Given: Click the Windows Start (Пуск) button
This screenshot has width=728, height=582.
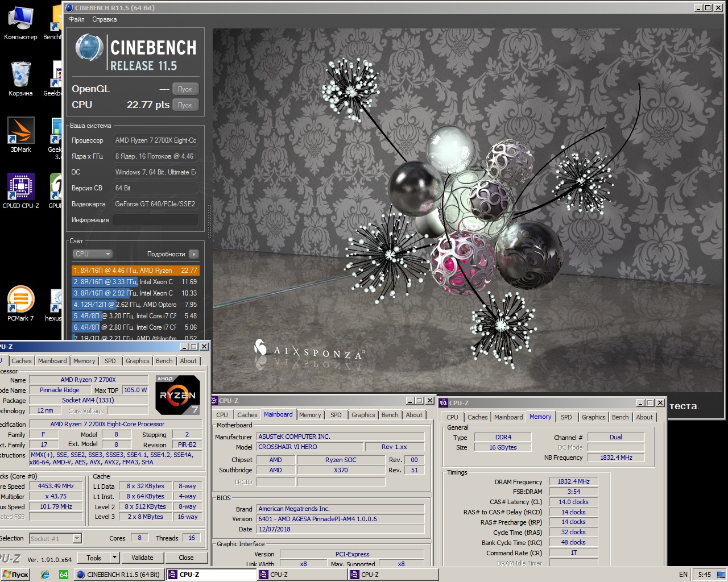Looking at the screenshot, I should click(x=15, y=575).
